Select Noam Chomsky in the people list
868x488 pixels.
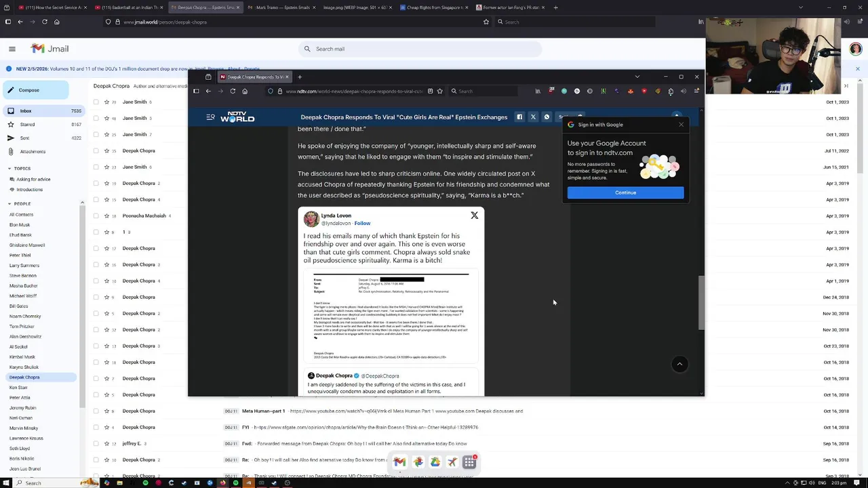(x=25, y=316)
